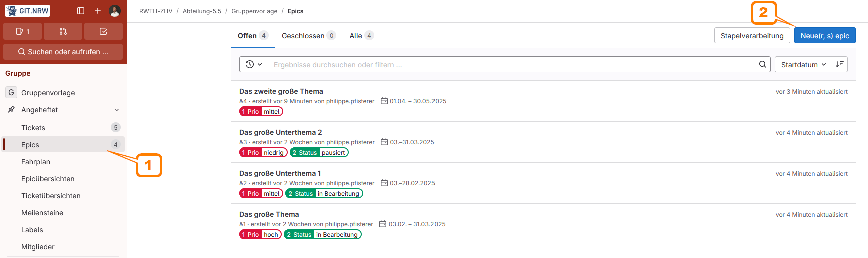Open the to-do list icon
This screenshot has width=868, height=258.
103,31
